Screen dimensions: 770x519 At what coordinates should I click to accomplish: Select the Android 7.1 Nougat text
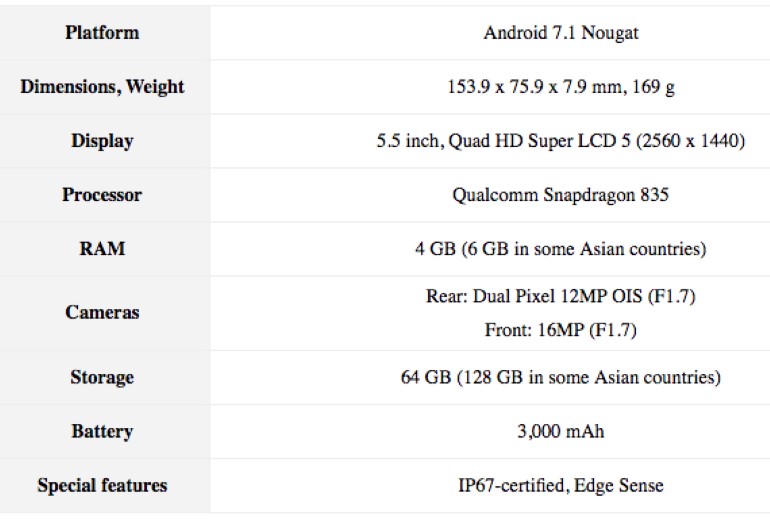560,33
